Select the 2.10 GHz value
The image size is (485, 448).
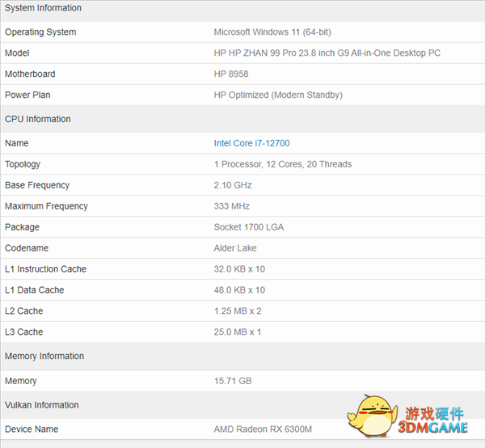pos(233,185)
